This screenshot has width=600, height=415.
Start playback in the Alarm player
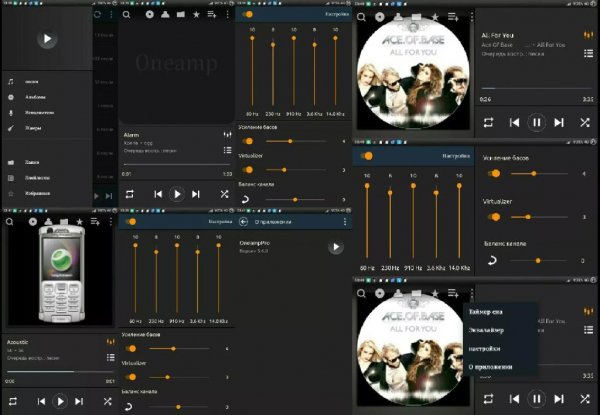[x=177, y=194]
